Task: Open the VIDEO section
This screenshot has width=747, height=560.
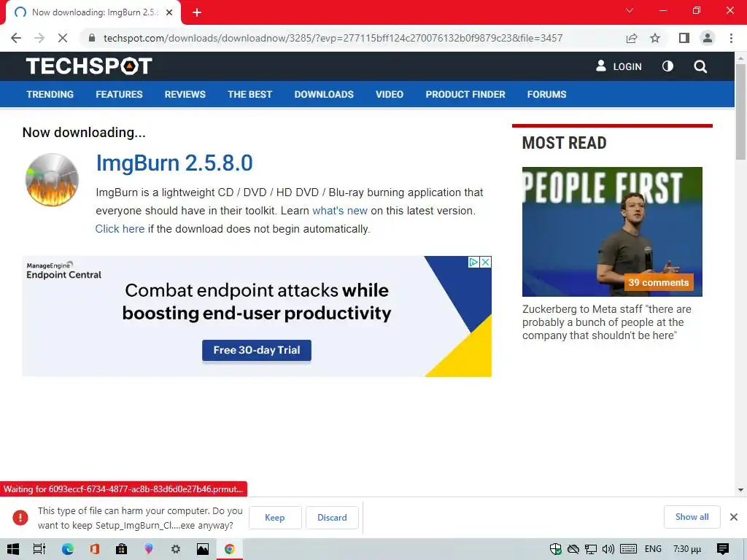Action: pos(390,94)
